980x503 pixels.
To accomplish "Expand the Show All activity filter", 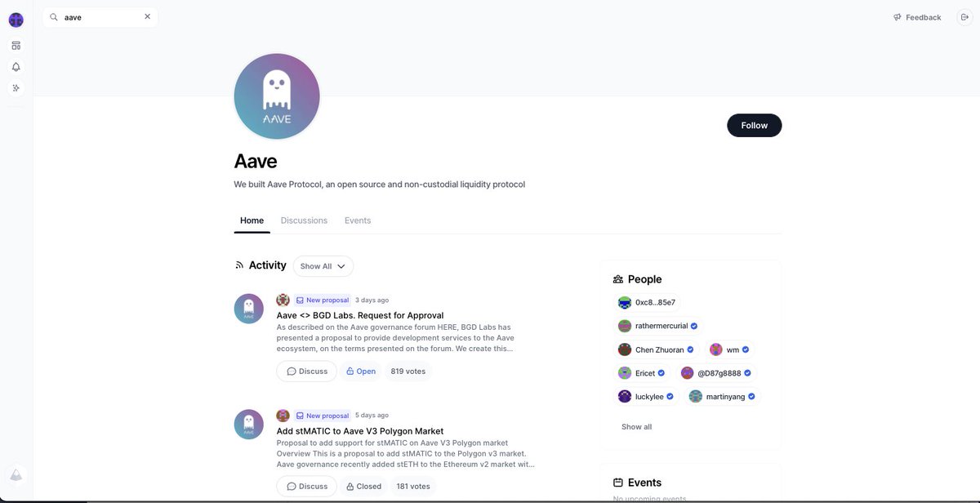I will point(323,266).
